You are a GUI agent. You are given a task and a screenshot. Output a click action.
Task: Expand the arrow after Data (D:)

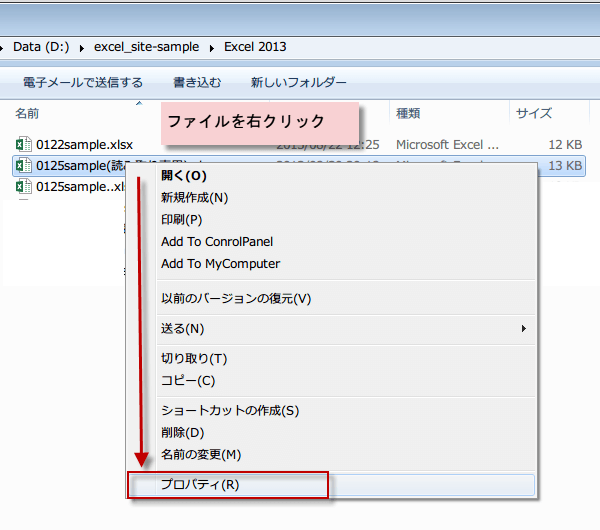[82, 48]
